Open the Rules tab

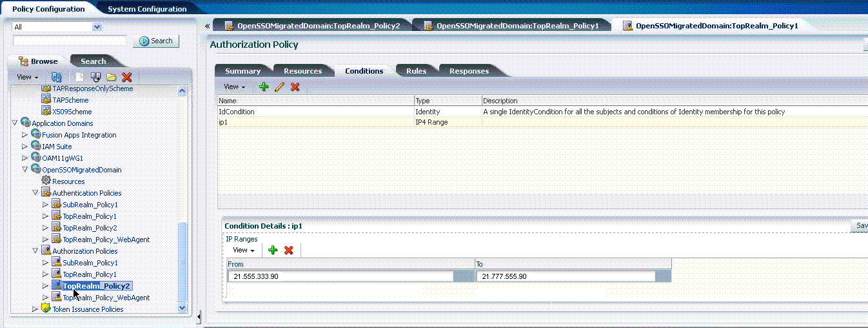tap(416, 71)
